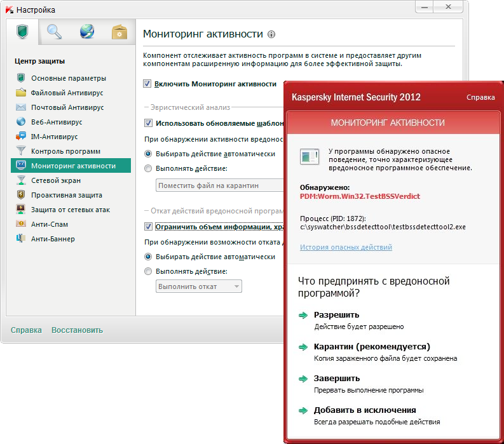Open История опасных действий link
The image size is (504, 444).
pyautogui.click(x=346, y=247)
